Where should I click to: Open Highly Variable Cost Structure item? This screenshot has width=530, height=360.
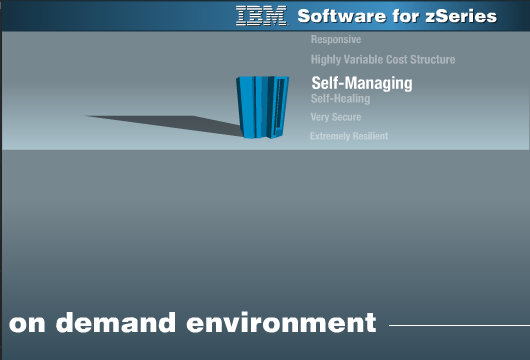(383, 59)
